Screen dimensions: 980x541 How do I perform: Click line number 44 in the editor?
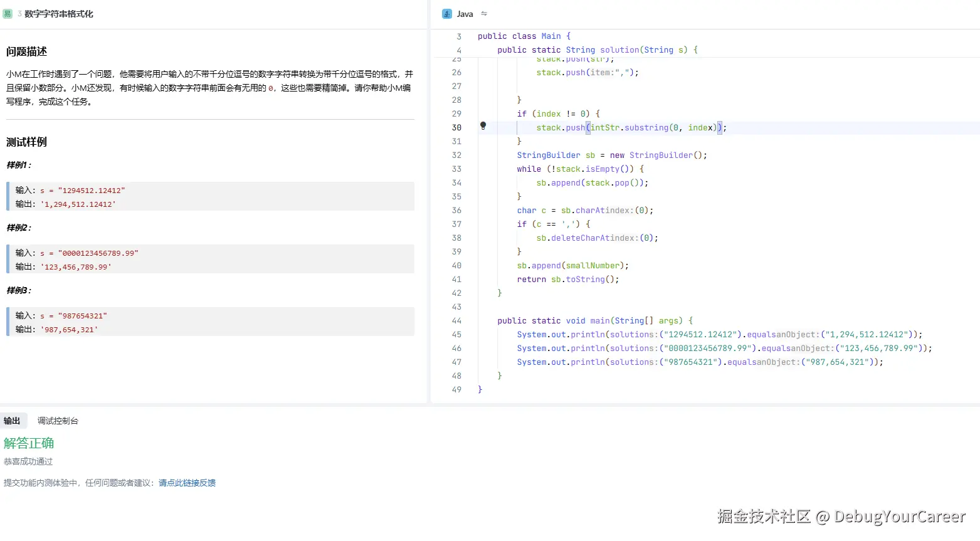456,320
